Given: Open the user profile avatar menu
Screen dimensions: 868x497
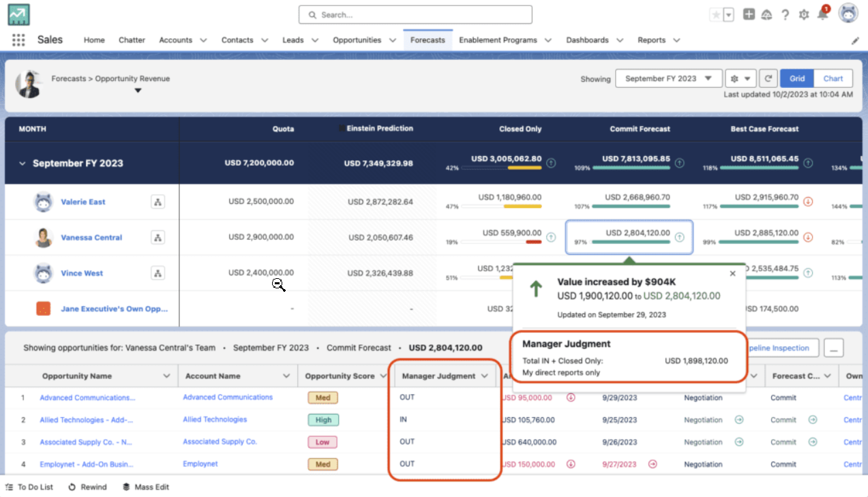Looking at the screenshot, I should pyautogui.click(x=848, y=14).
